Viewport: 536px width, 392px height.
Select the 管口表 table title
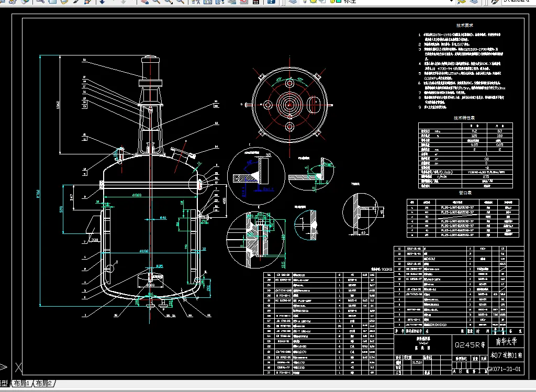(x=465, y=193)
